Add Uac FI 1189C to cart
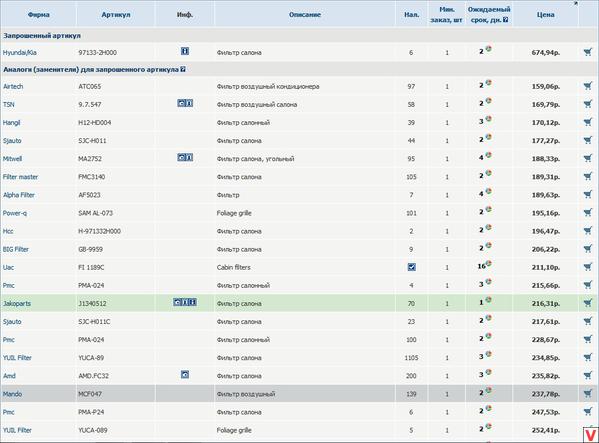Image resolution: width=599 pixels, height=443 pixels. pyautogui.click(x=588, y=267)
